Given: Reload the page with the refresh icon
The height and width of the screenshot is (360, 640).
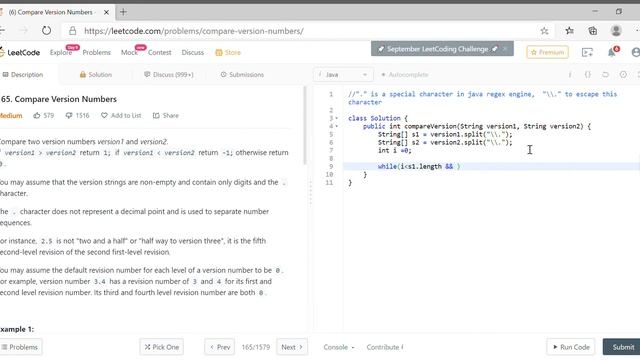Looking at the screenshot, I should point(47,31).
